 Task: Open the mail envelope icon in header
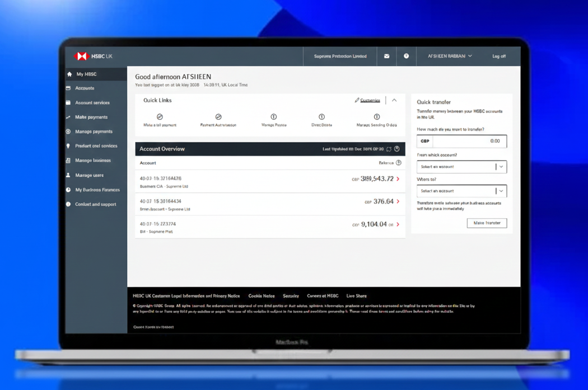pyautogui.click(x=386, y=56)
